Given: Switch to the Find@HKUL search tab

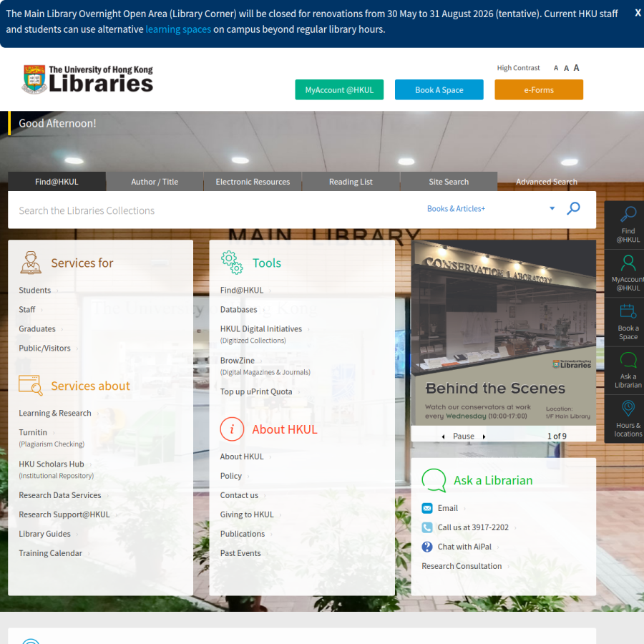Looking at the screenshot, I should click(x=57, y=182).
